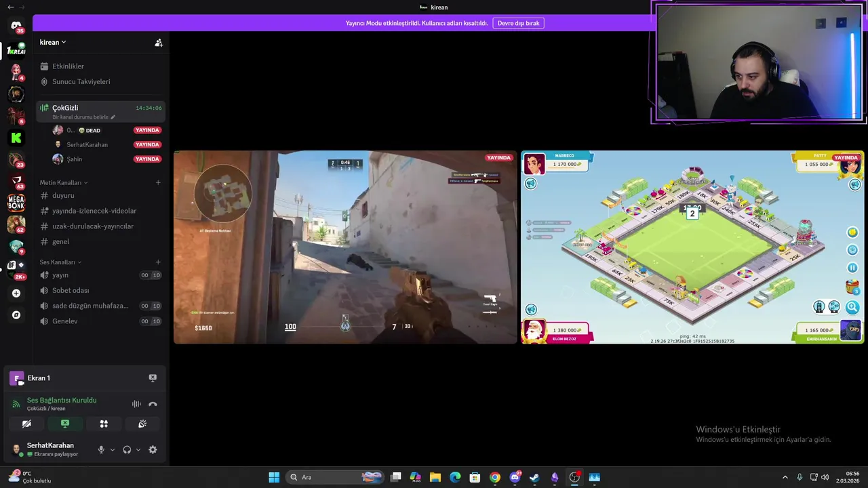Image resolution: width=868 pixels, height=488 pixels.
Task: Open Microsoft Edge from taskbar
Action: pos(455,477)
